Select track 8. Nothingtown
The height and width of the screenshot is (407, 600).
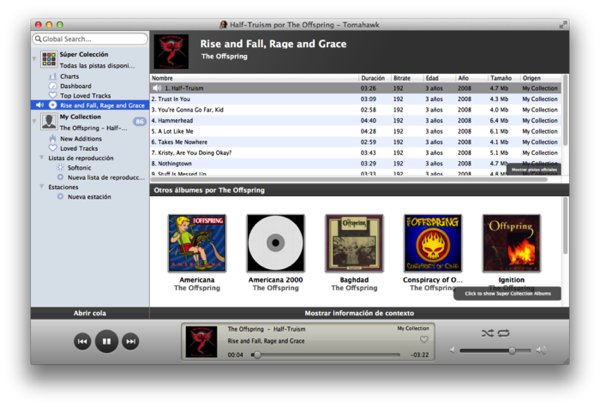point(355,163)
